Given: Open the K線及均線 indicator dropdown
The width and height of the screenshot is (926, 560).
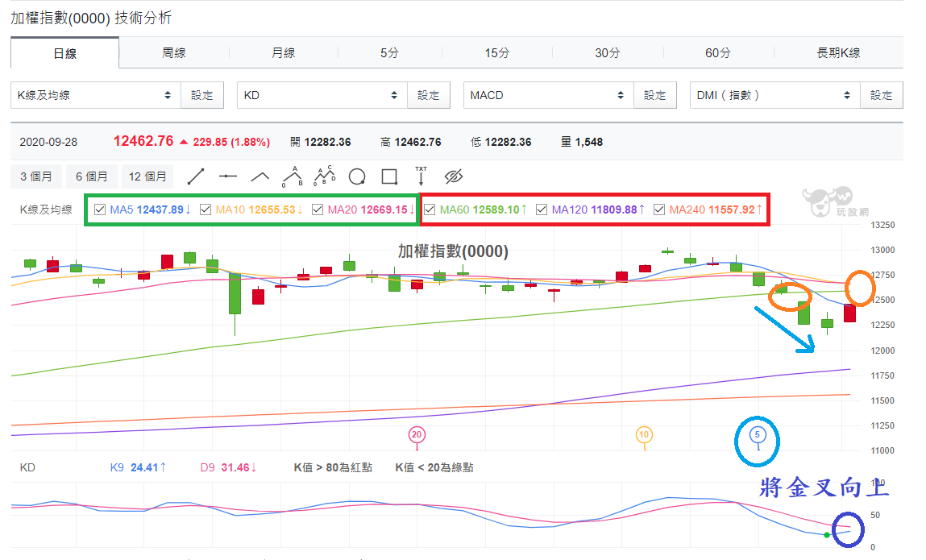Looking at the screenshot, I should click(x=96, y=95).
